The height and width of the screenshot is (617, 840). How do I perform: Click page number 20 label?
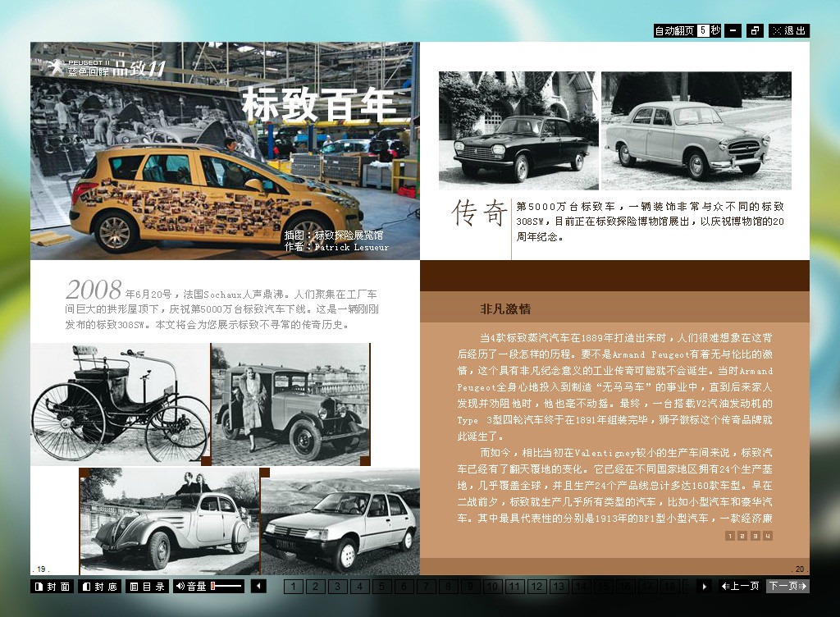point(799,569)
